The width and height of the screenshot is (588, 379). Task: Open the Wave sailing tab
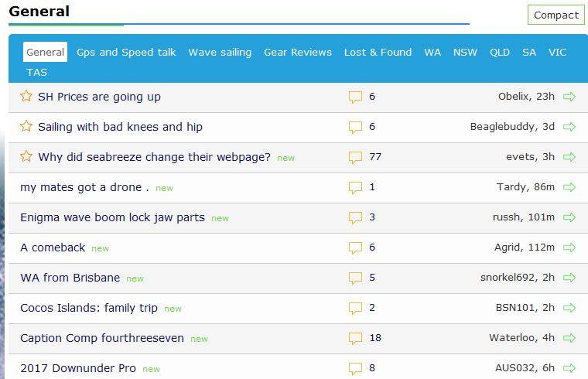(220, 53)
